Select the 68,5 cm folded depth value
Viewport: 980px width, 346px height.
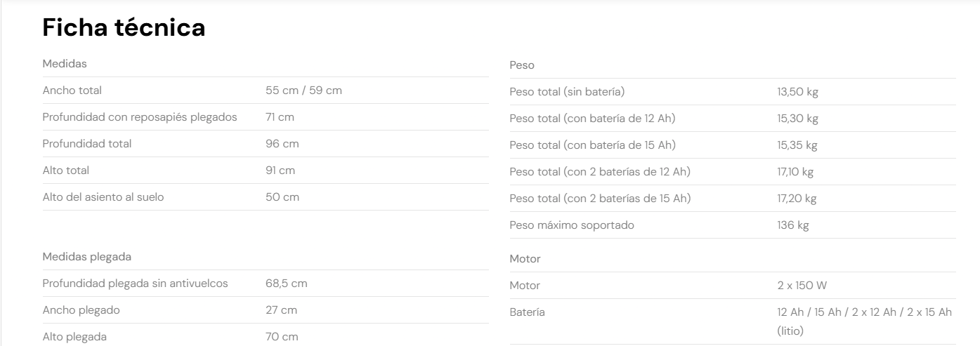[x=286, y=284]
